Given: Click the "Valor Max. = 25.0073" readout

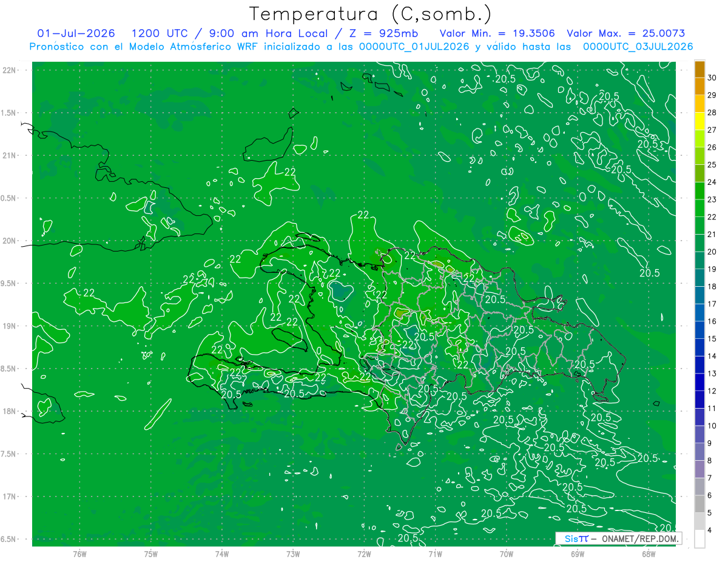Looking at the screenshot, I should pyautogui.click(x=626, y=33).
